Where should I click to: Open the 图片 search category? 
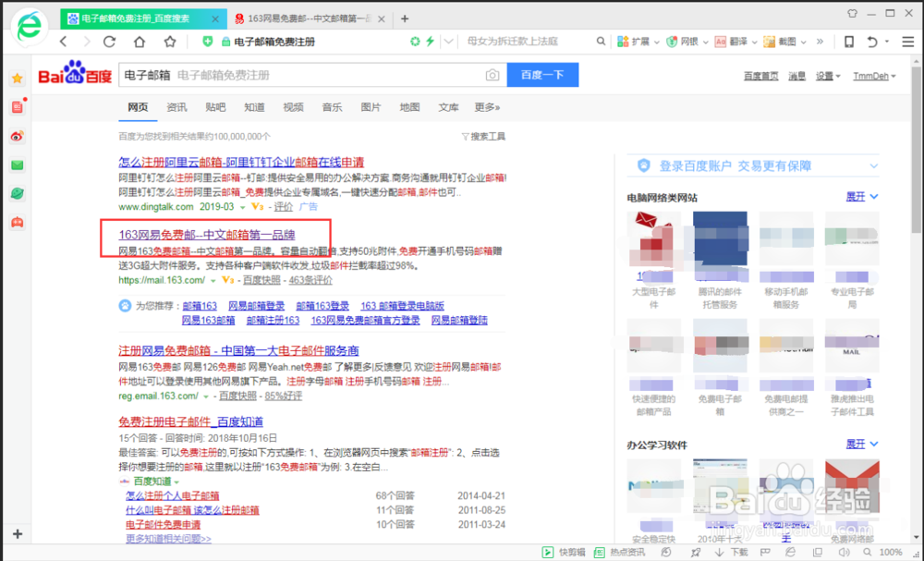pos(371,107)
